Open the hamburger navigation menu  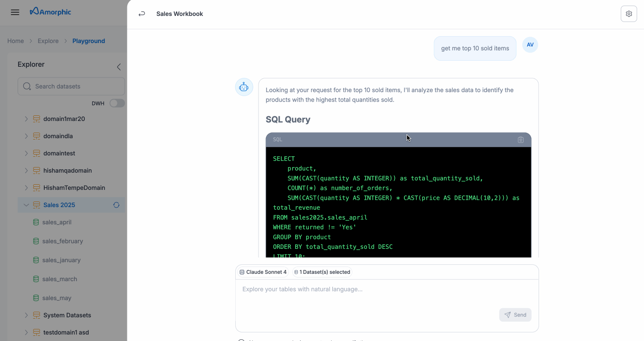coord(15,12)
